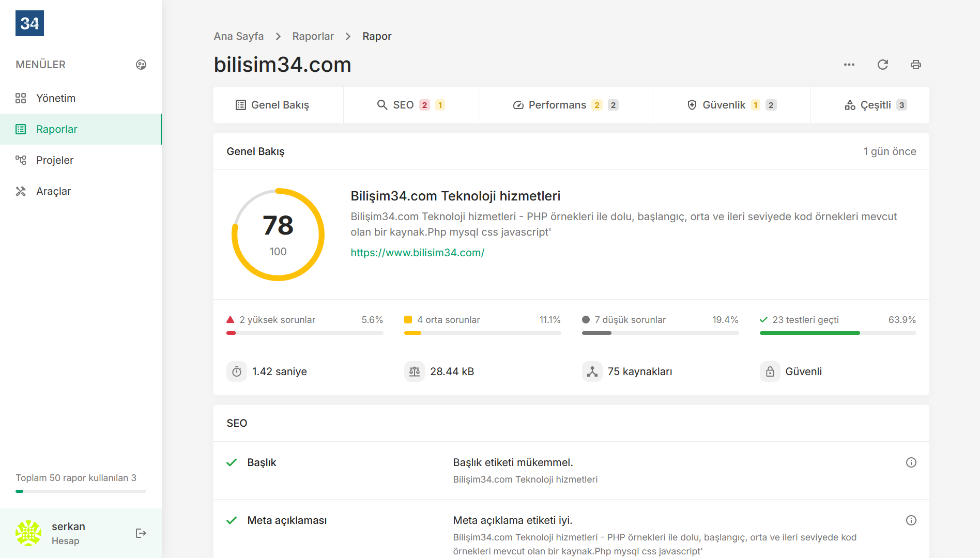Viewport: 980px width, 558px height.
Task: Click Projeler tree icon
Action: click(x=21, y=160)
